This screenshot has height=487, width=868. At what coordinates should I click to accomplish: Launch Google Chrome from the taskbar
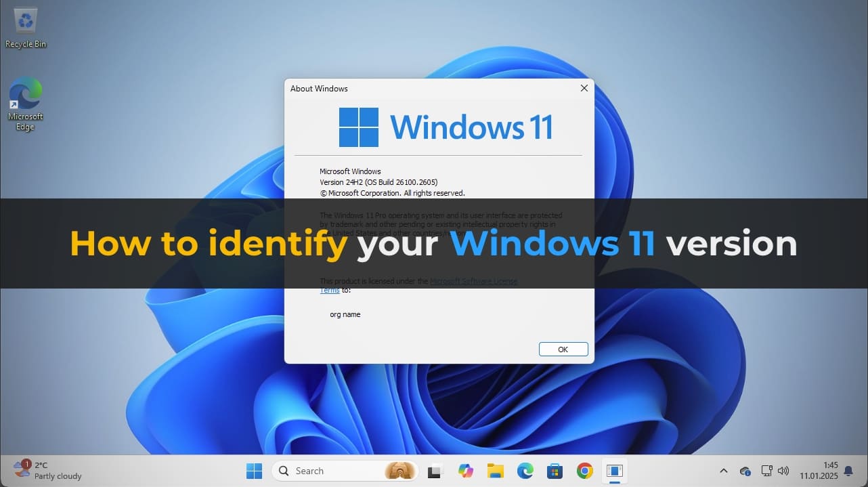585,471
